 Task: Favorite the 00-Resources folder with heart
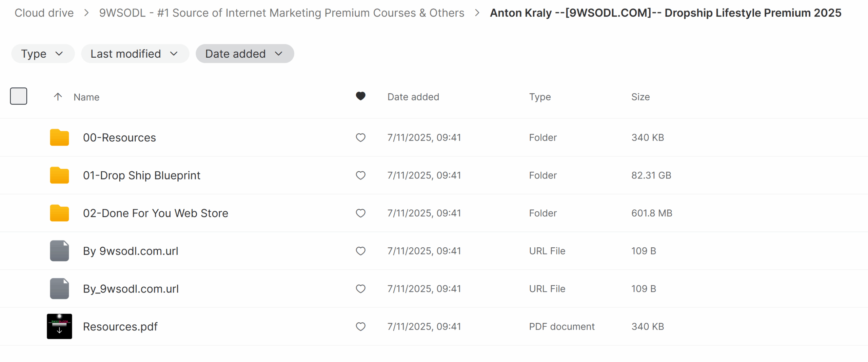click(360, 137)
